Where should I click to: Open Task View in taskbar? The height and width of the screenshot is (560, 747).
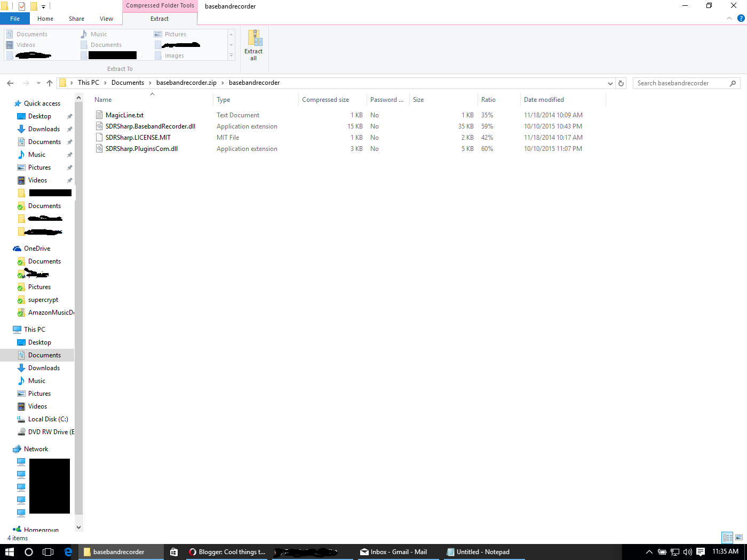pyautogui.click(x=48, y=552)
